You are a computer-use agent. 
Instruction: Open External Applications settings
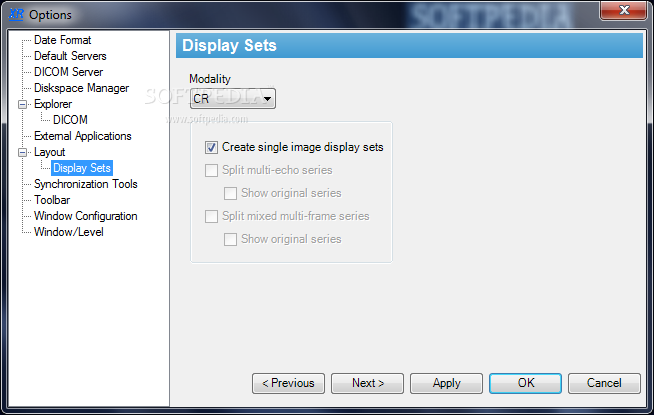[x=83, y=136]
